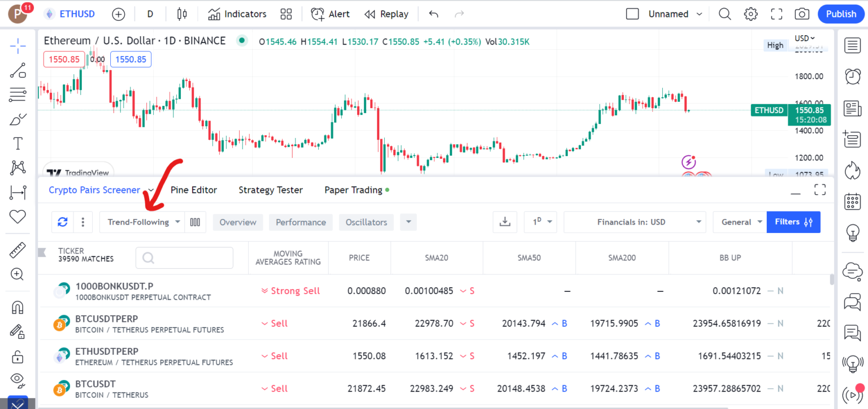868x409 pixels.
Task: Click inside the screener ticker search field
Action: 184,257
